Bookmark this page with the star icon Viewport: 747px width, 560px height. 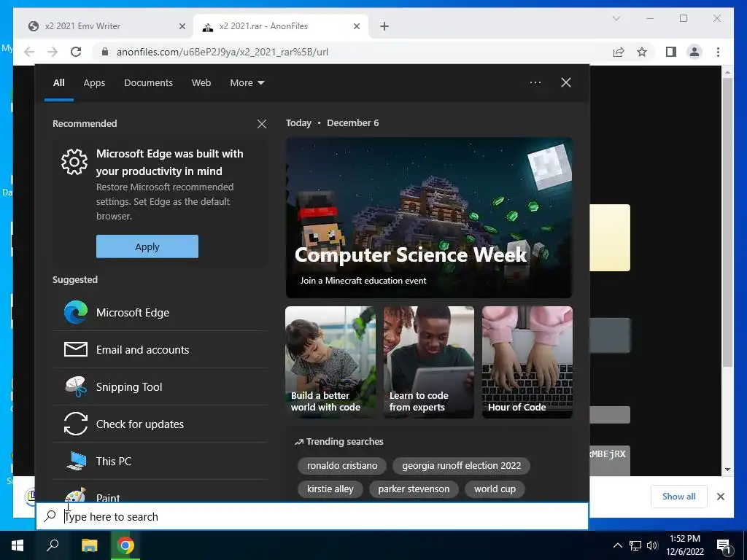[642, 52]
